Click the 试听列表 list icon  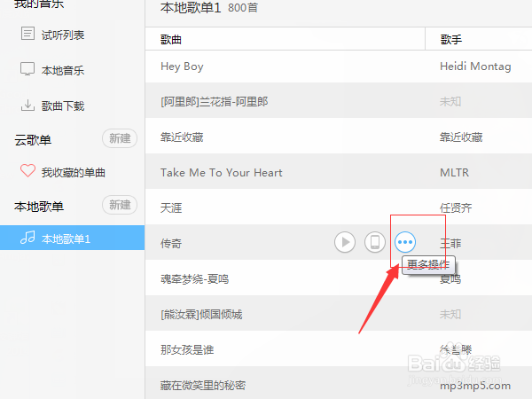click(27, 34)
